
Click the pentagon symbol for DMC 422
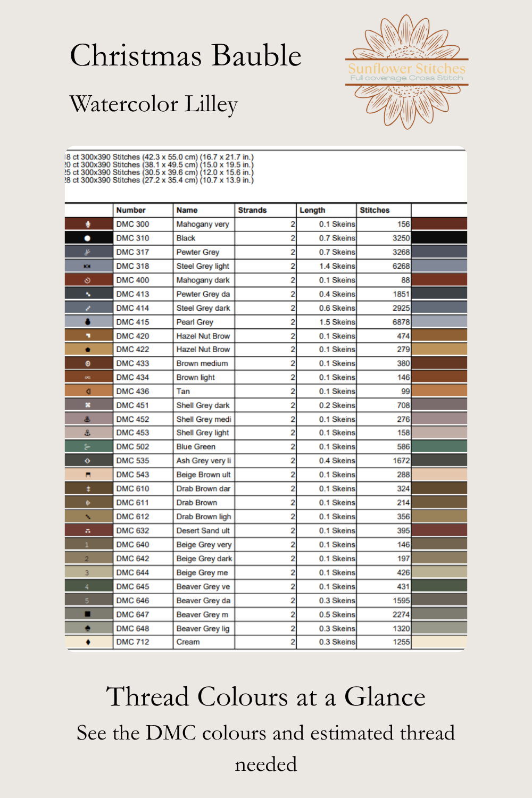pos(88,350)
